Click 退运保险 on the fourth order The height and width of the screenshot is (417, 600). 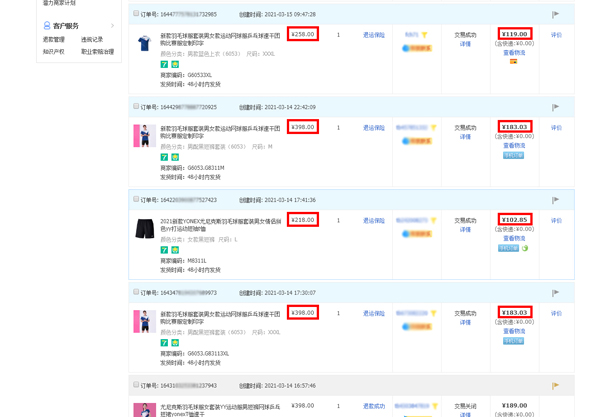pyautogui.click(x=374, y=314)
